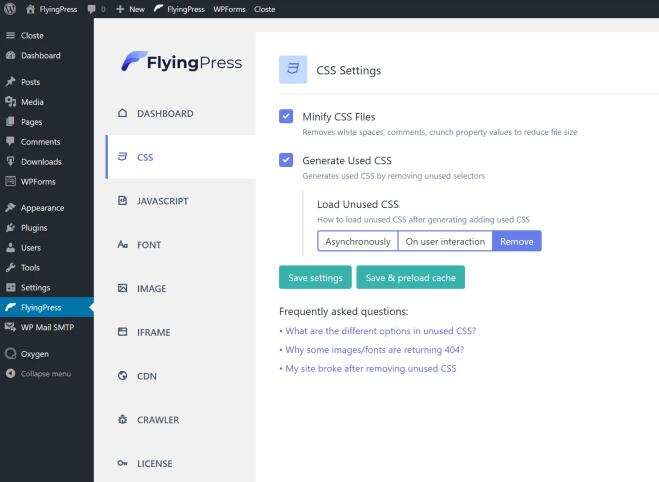
Task: Click the FlyingPress logo in plugin panel
Action: pos(182,62)
